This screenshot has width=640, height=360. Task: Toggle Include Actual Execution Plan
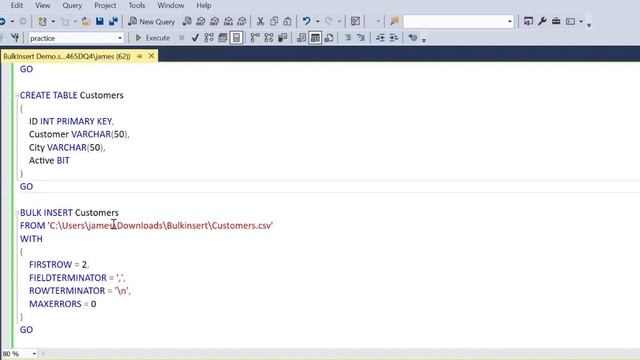(x=255, y=38)
